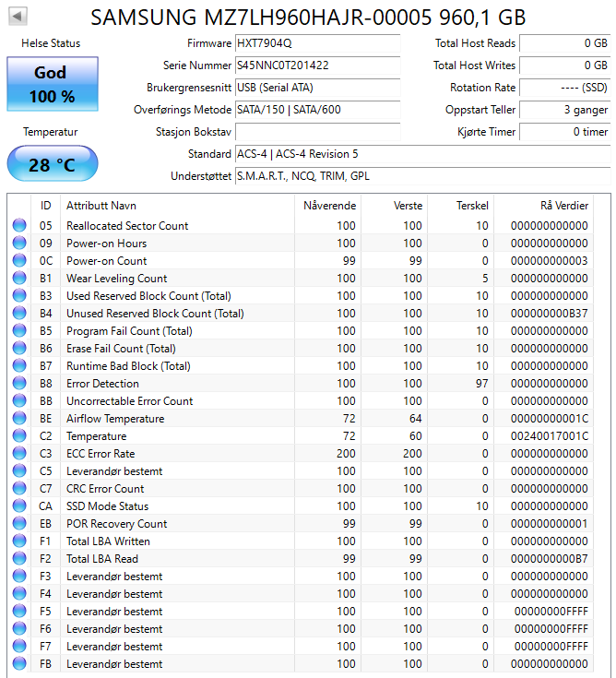Click status icon for Program Fail Count

(x=19, y=330)
